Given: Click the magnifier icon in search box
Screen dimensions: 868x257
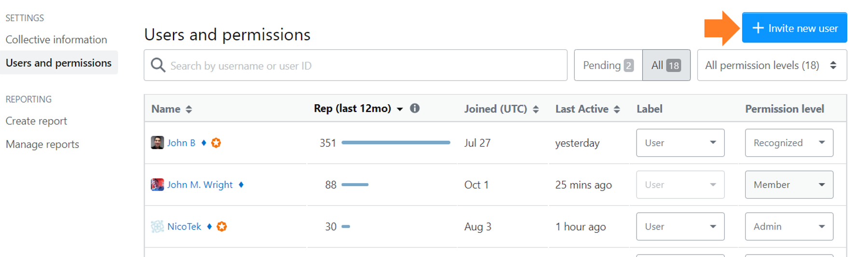Looking at the screenshot, I should tap(158, 65).
